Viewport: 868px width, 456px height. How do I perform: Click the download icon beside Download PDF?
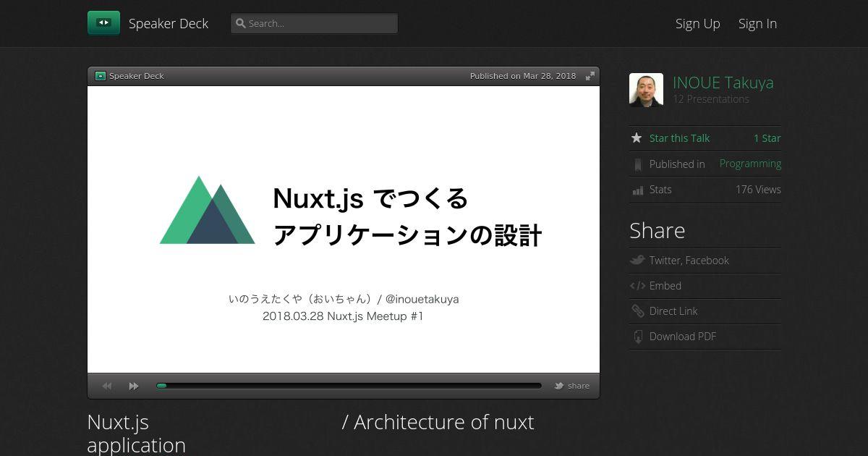(x=637, y=337)
